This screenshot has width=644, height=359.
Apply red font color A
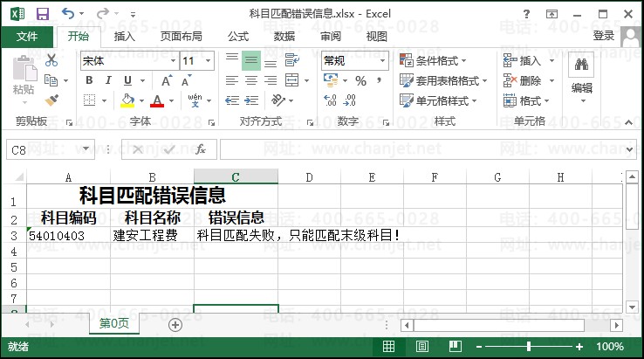[157, 100]
